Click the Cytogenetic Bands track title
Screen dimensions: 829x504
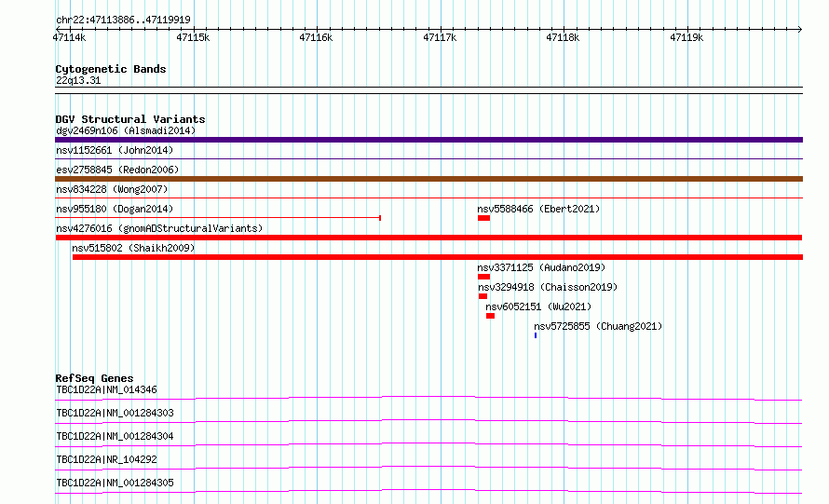pos(111,69)
